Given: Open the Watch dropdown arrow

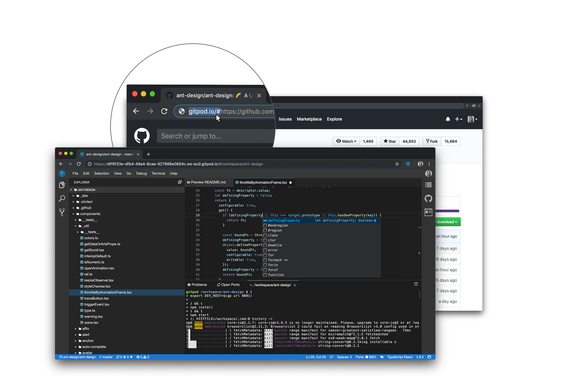Looking at the screenshot, I should [355, 141].
